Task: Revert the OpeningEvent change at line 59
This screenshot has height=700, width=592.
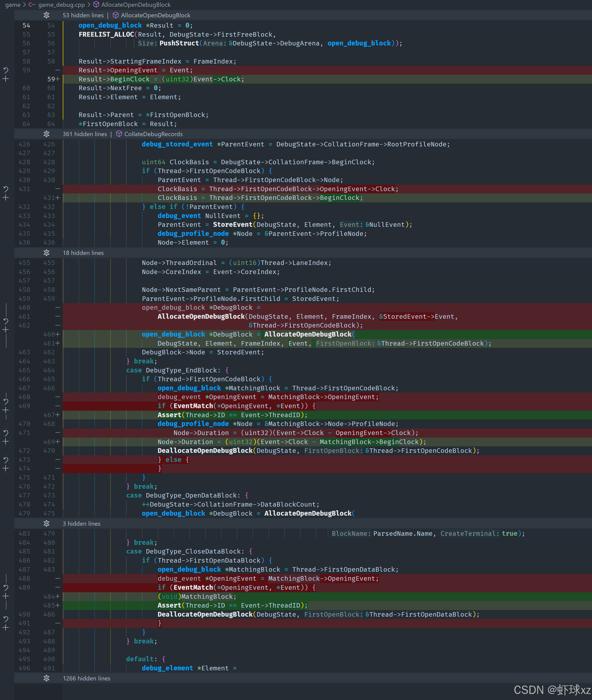Action: tap(6, 70)
